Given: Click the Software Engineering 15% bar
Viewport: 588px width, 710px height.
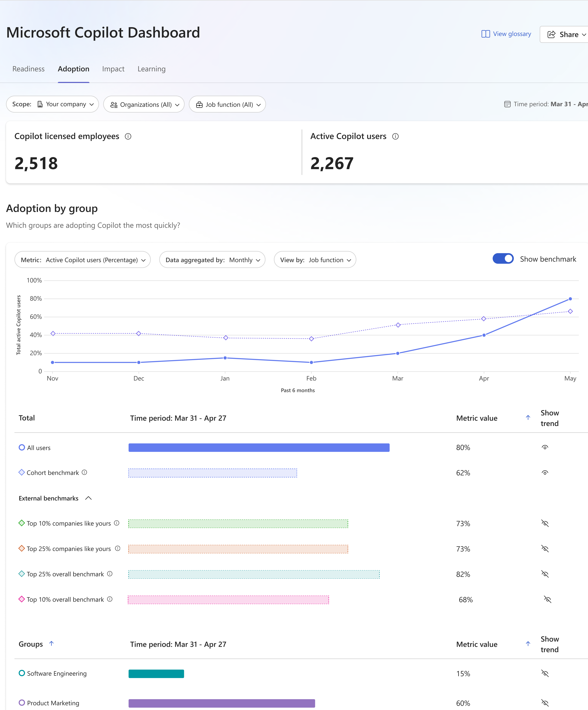Looking at the screenshot, I should click(x=156, y=674).
